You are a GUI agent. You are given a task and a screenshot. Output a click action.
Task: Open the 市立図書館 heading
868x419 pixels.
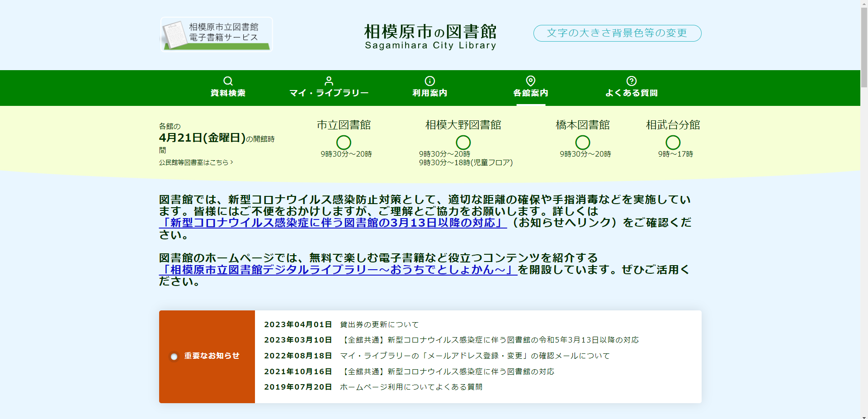point(344,125)
